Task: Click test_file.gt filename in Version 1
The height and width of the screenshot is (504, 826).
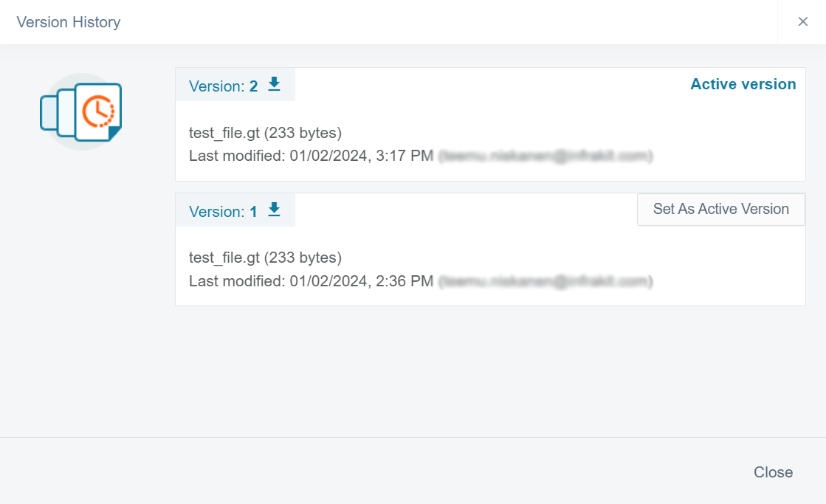Action: pos(224,258)
